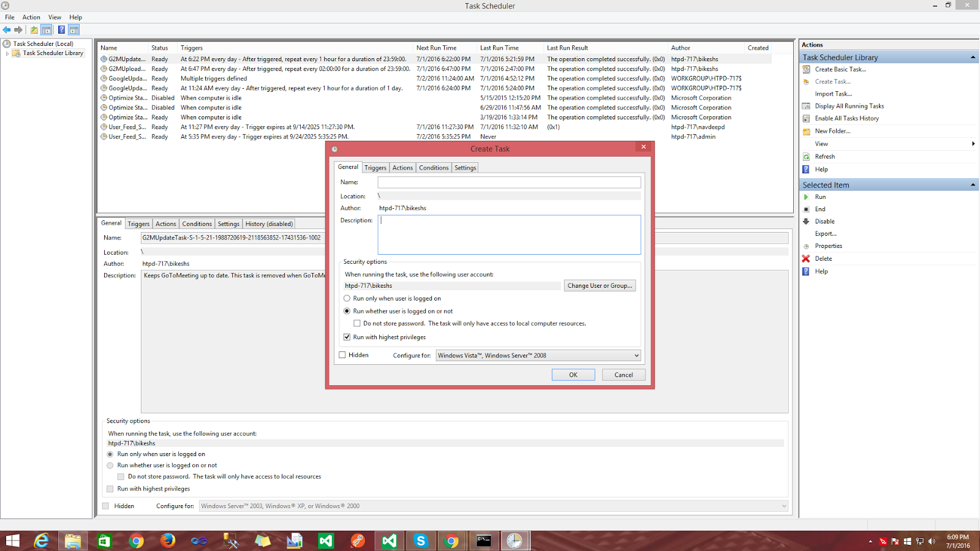The width and height of the screenshot is (980, 551).
Task: Expand Task Scheduler Library in the tree
Action: coord(7,53)
